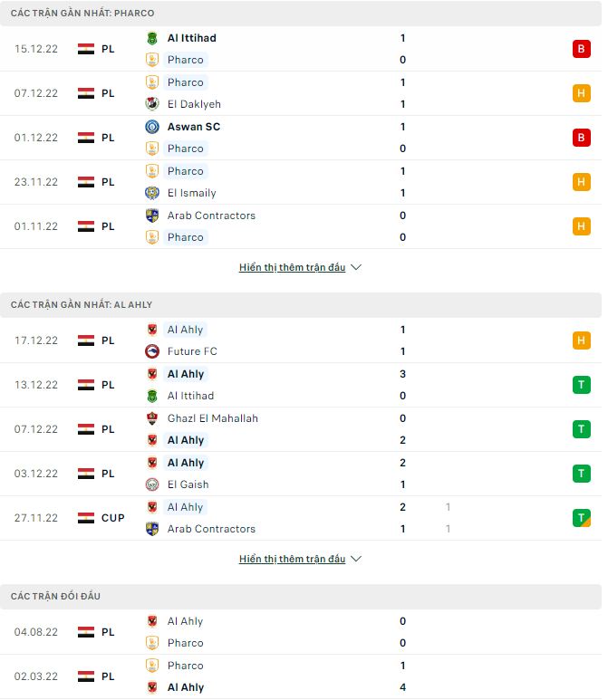608x700 pixels.
Task: Click the El Daklyeh club crest
Action: 152,104
